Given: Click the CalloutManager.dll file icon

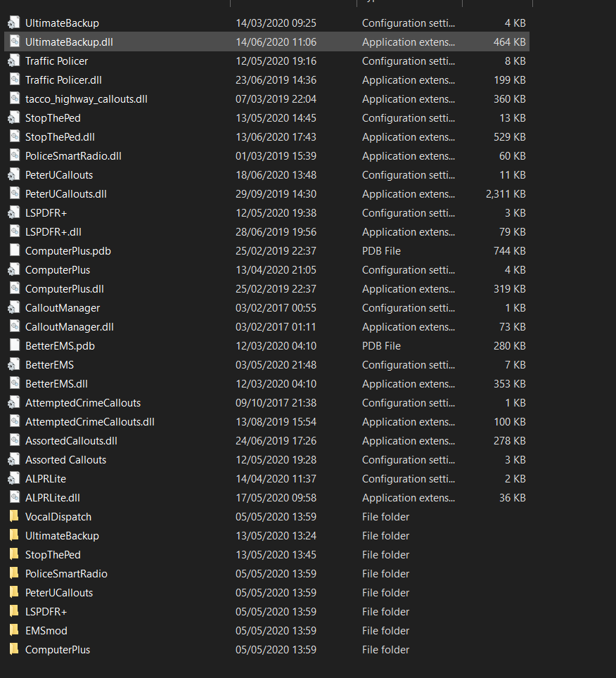Looking at the screenshot, I should (x=14, y=327).
